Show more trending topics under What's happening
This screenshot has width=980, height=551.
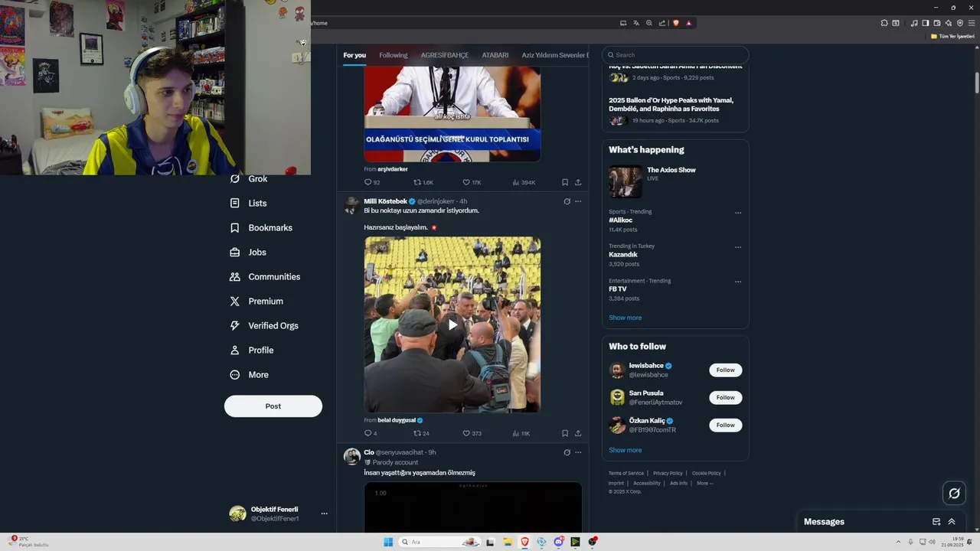[x=626, y=318]
